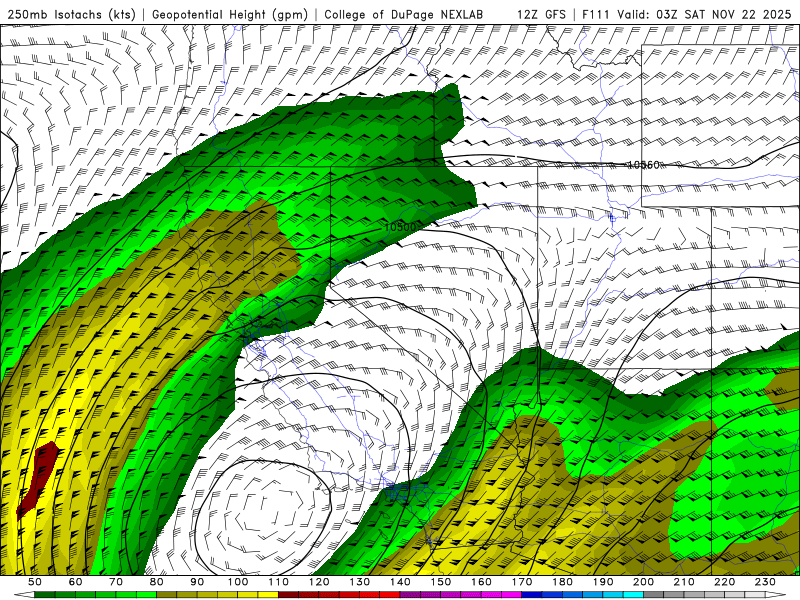Click the 10560 height contour label
The width and height of the screenshot is (800, 600).
643,165
